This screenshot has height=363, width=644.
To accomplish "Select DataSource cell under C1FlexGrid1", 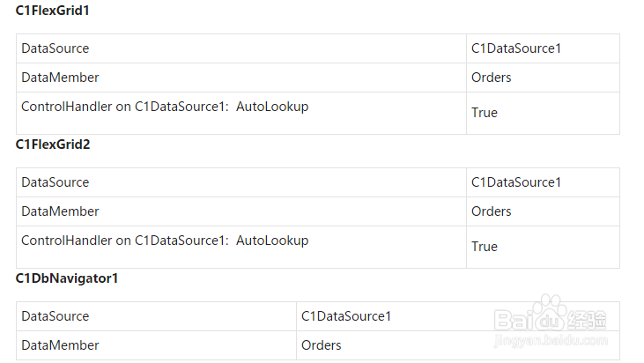I will coord(56,48).
